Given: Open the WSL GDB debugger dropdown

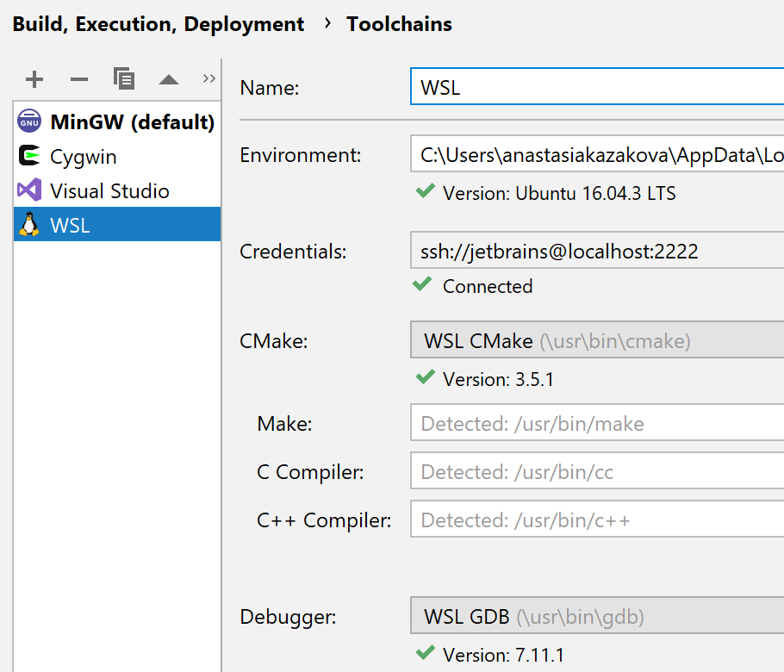Looking at the screenshot, I should pyautogui.click(x=596, y=616).
